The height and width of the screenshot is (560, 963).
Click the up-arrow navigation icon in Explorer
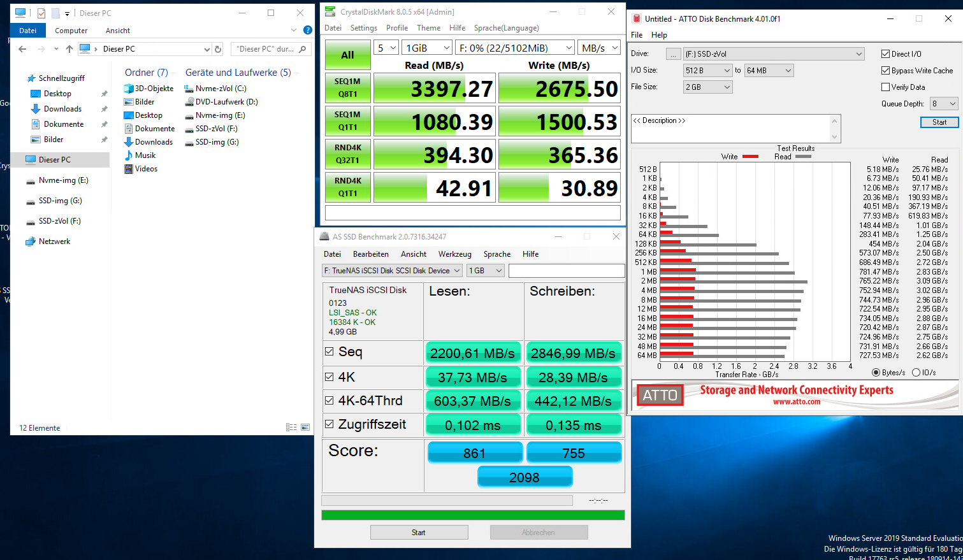coord(69,49)
